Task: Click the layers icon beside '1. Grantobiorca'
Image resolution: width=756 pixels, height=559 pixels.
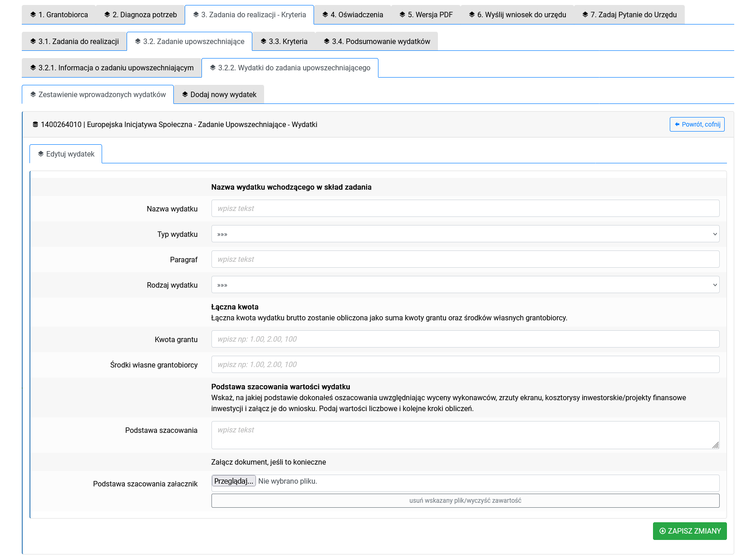Action: point(33,15)
